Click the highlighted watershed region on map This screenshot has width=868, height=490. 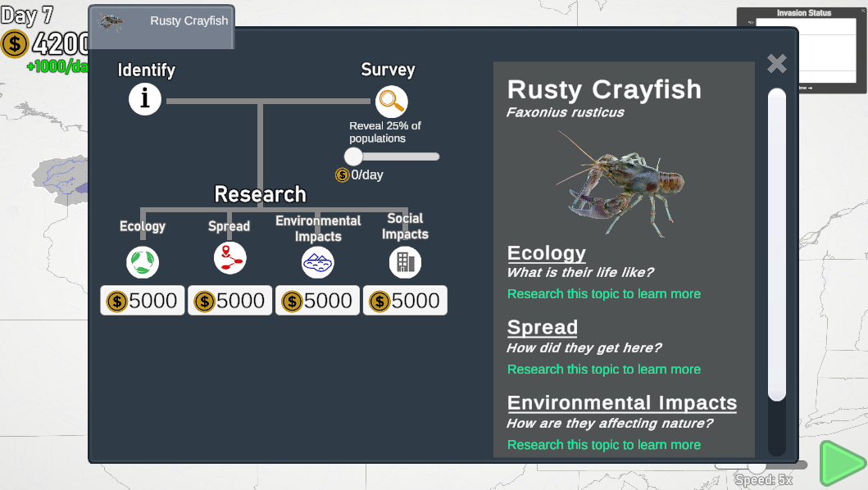click(x=60, y=180)
